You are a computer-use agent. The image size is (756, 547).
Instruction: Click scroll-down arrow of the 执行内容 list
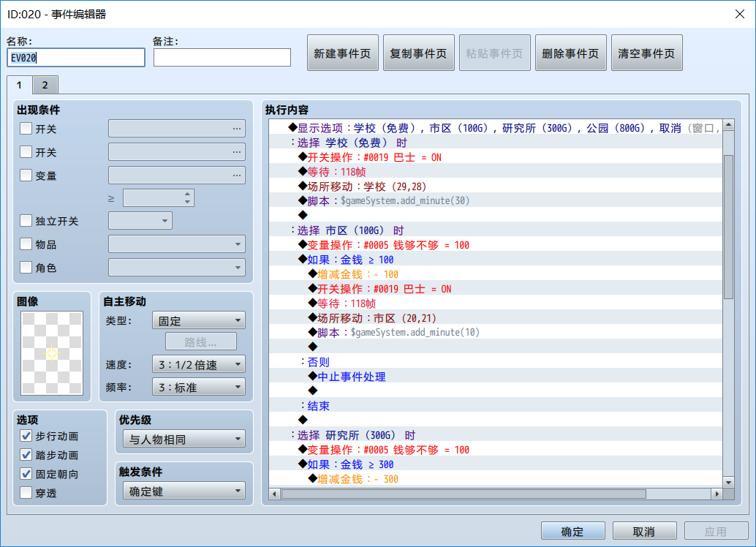728,482
